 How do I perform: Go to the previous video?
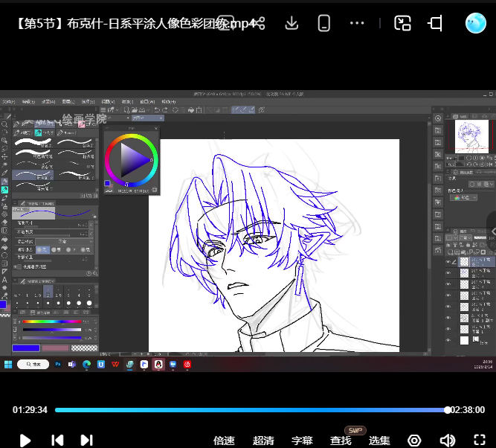tap(57, 440)
